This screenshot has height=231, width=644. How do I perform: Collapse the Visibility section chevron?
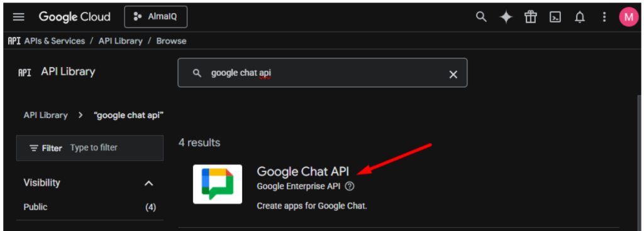coord(148,183)
